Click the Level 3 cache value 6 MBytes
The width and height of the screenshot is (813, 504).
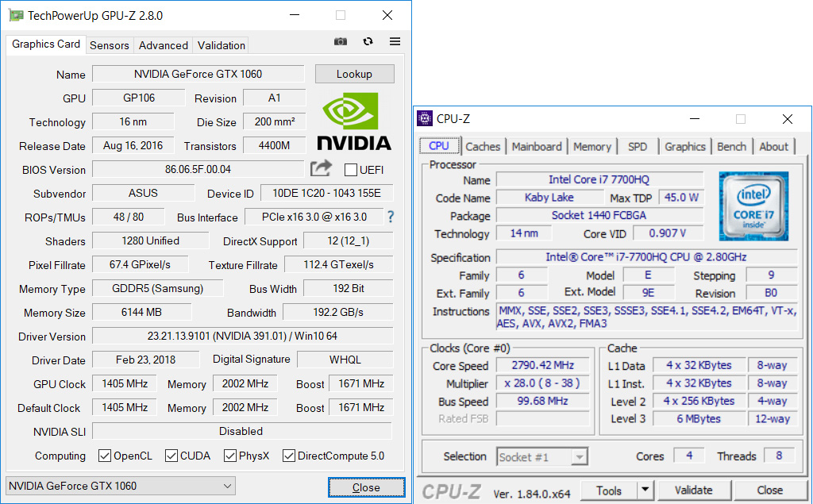pyautogui.click(x=699, y=418)
